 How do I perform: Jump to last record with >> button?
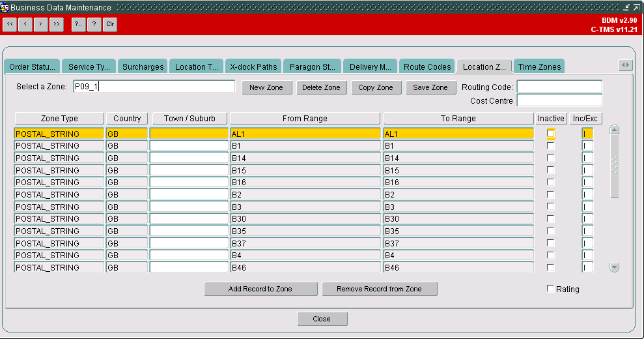(x=57, y=24)
